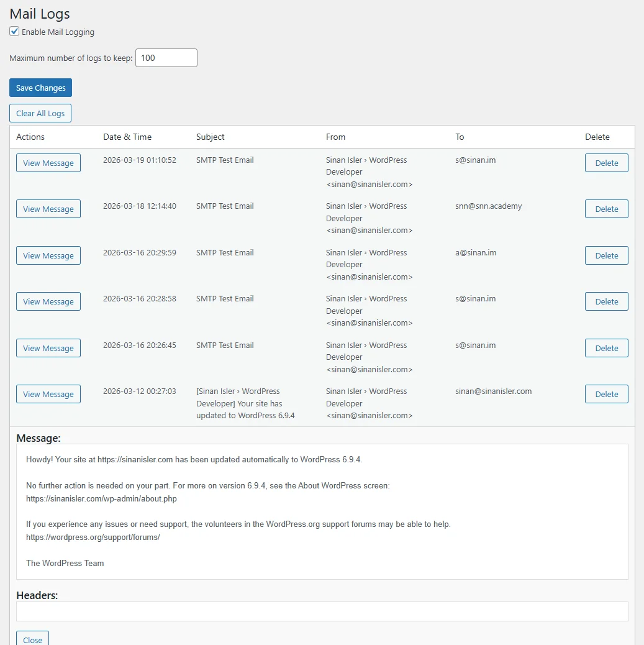This screenshot has width=644, height=645.
Task: View message sent to snn@snn.academy
Action: [48, 209]
